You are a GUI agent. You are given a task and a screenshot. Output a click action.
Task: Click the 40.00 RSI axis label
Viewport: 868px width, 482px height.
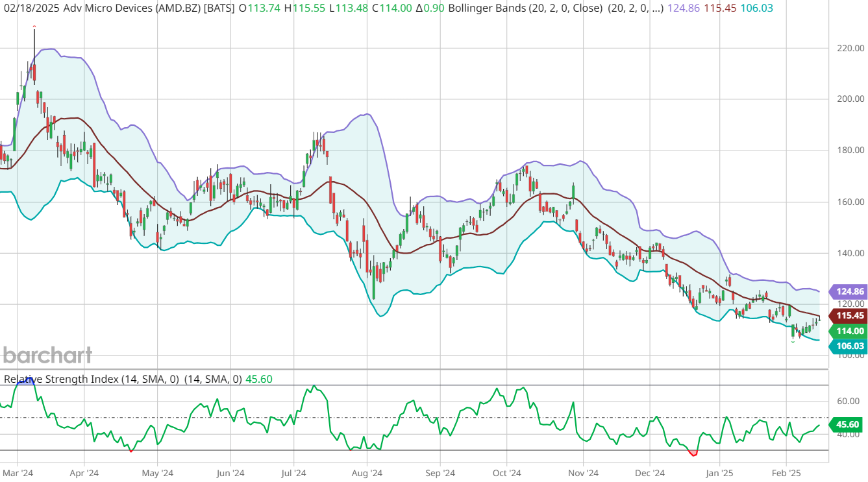pos(848,434)
